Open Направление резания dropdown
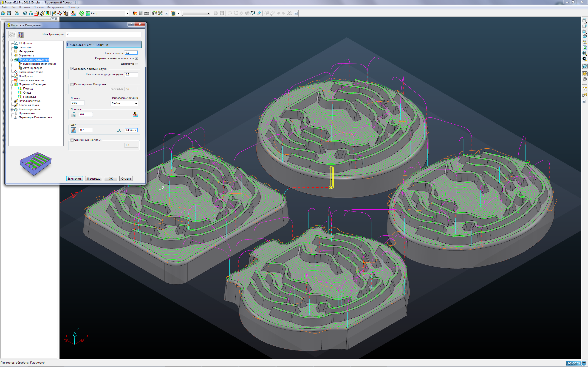This screenshot has width=588, height=367. [136, 104]
